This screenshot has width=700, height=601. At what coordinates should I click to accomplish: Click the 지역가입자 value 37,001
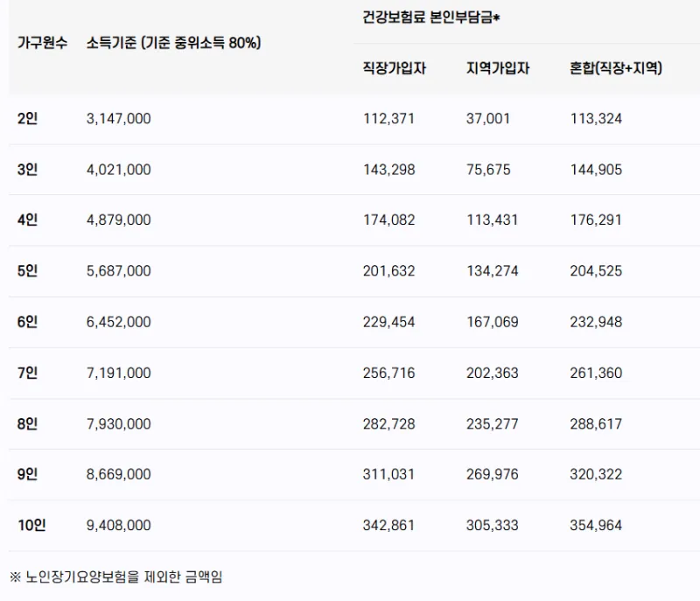[488, 119]
